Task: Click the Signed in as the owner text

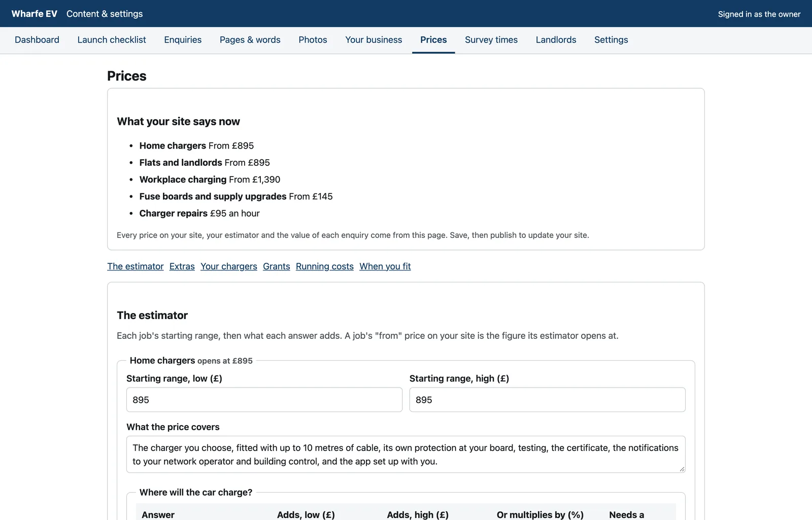Action: pyautogui.click(x=759, y=14)
